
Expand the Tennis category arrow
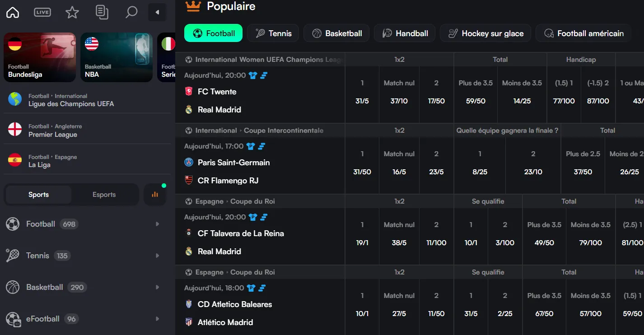point(157,256)
